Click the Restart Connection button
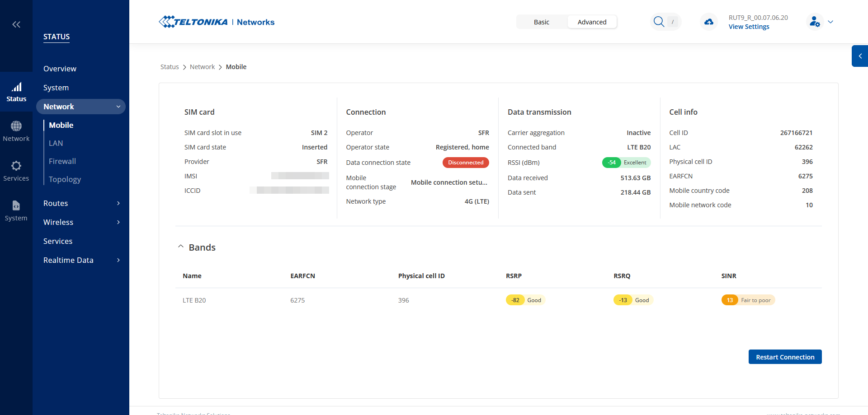The height and width of the screenshot is (415, 868). 785,357
